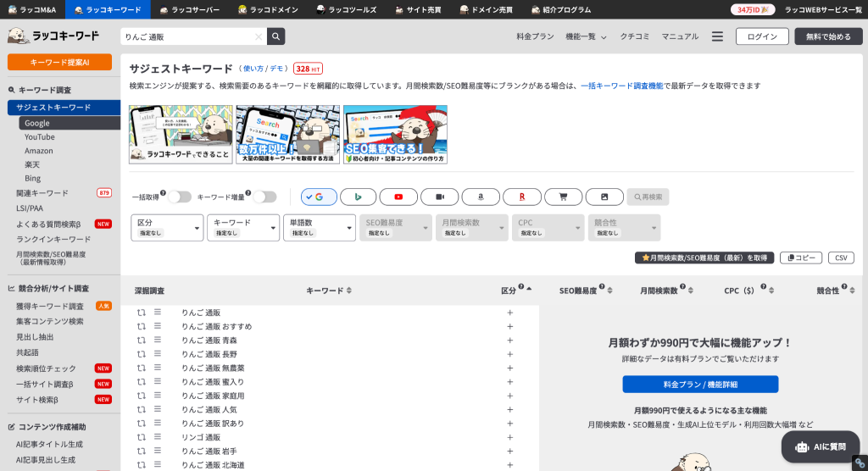
Task: Open the ラッコドメイン top tab
Action: pos(269,9)
